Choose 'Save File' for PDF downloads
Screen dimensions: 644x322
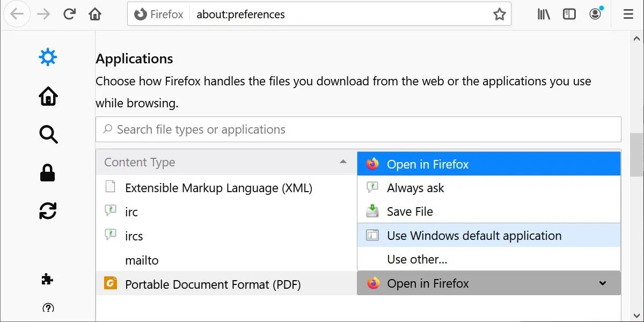pyautogui.click(x=411, y=211)
